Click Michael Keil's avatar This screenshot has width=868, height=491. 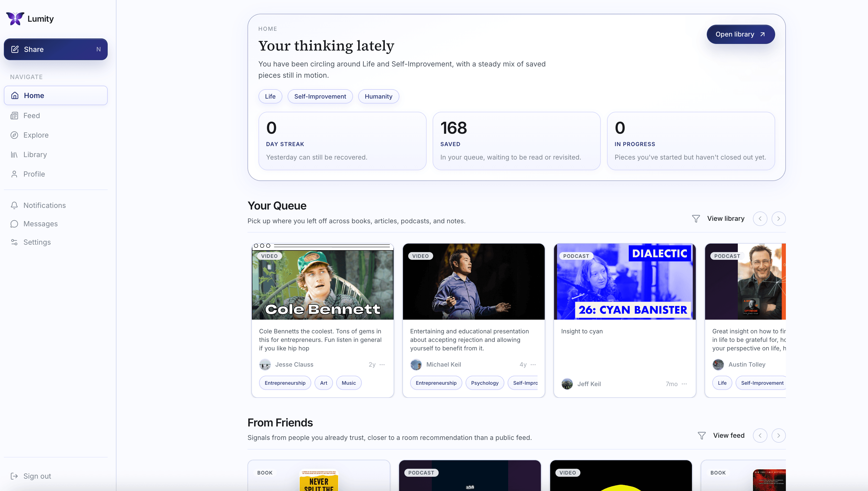[x=416, y=364]
